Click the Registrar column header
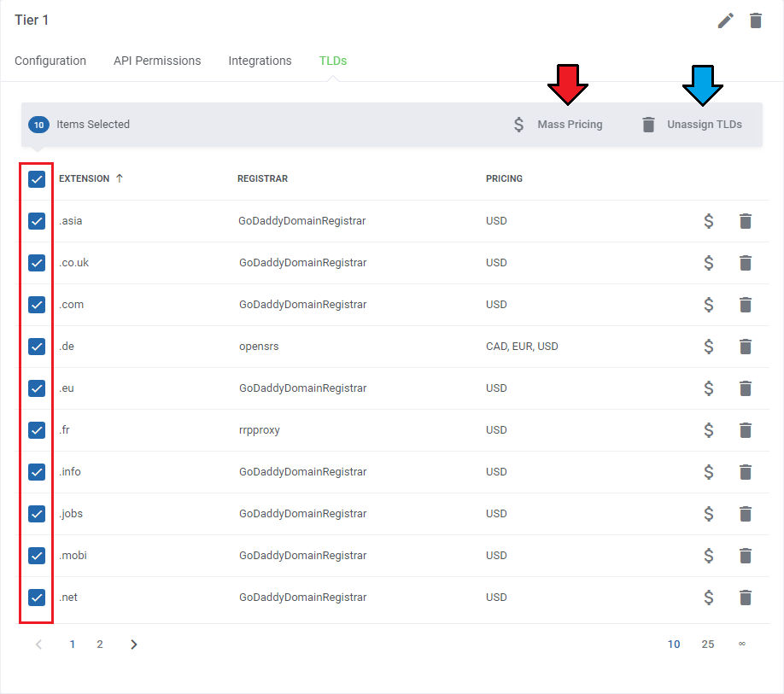Viewport: 784px width, 694px height. coord(262,178)
